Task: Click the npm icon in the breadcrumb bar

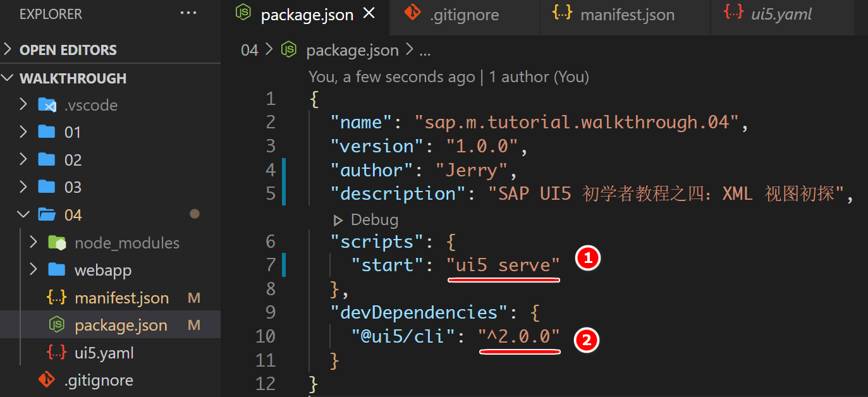Action: coord(288,50)
